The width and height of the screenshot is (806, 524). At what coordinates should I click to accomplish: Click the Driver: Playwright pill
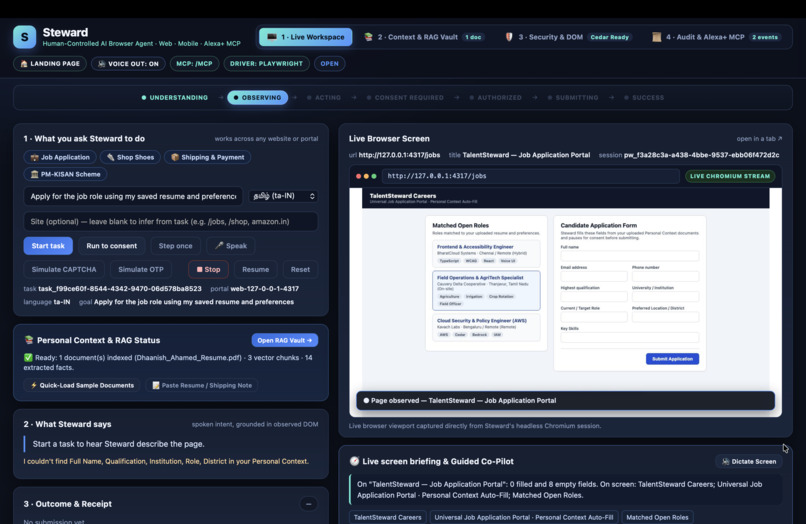tap(266, 64)
